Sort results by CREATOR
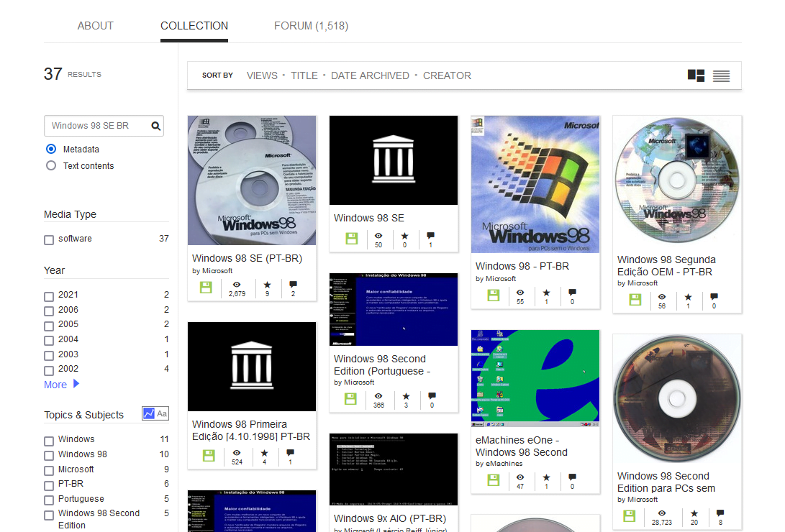 click(447, 75)
